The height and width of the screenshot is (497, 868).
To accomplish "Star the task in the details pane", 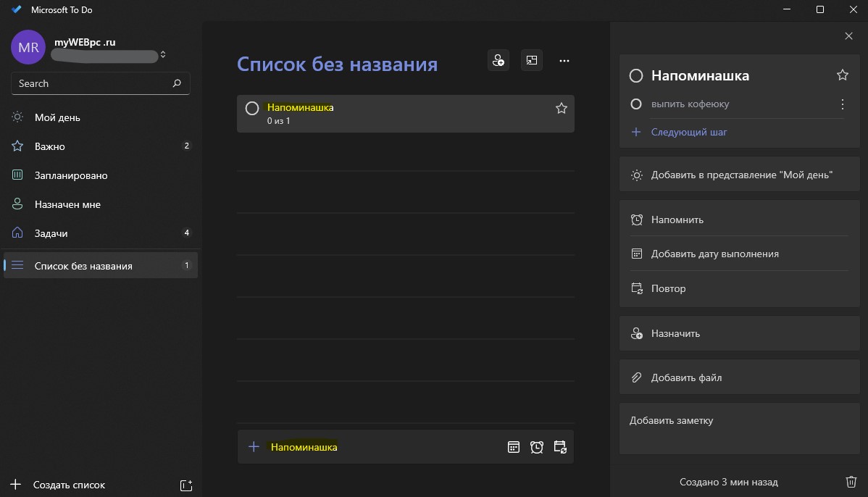I will 843,75.
